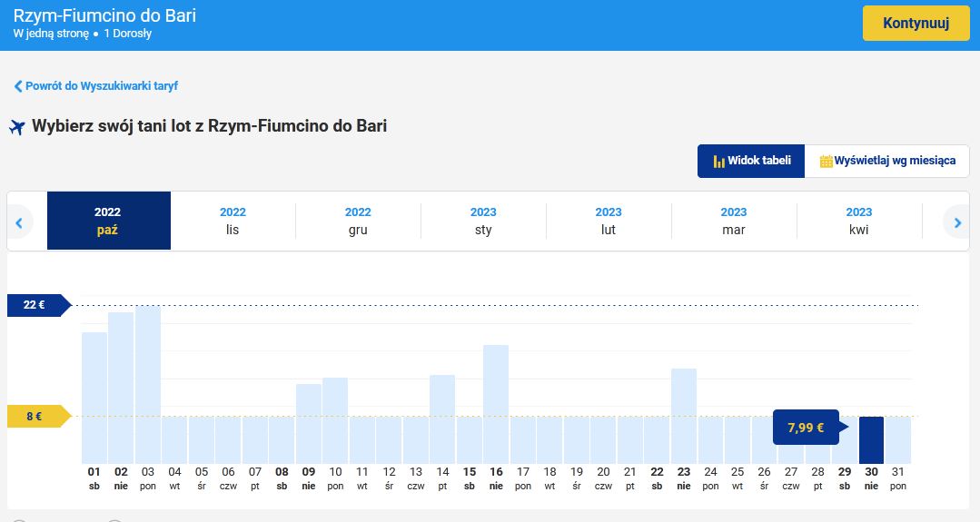Click the selected 30 nie fare bar
Image resolution: width=980 pixels, height=522 pixels.
(871, 440)
